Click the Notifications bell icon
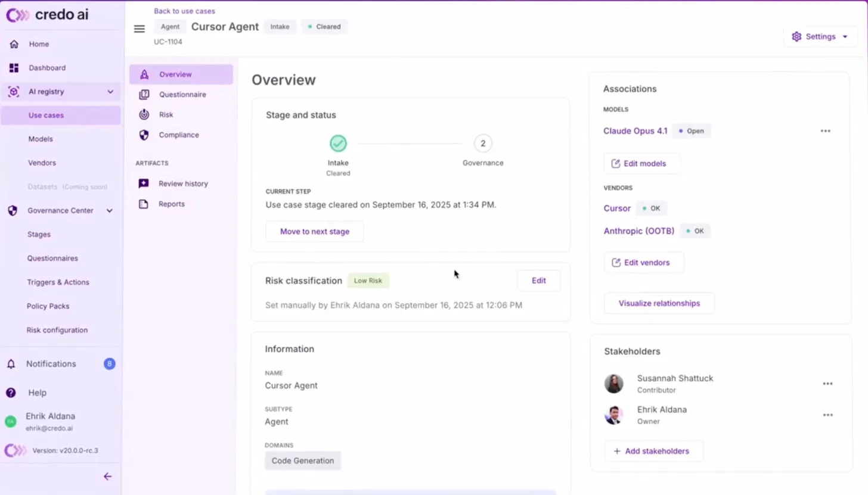868x495 pixels. coord(11,364)
